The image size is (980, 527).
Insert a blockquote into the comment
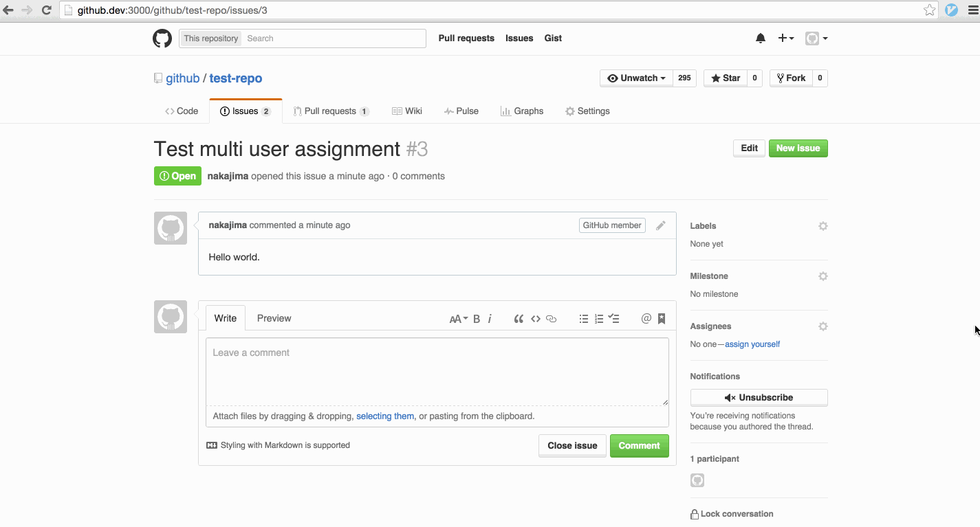519,318
